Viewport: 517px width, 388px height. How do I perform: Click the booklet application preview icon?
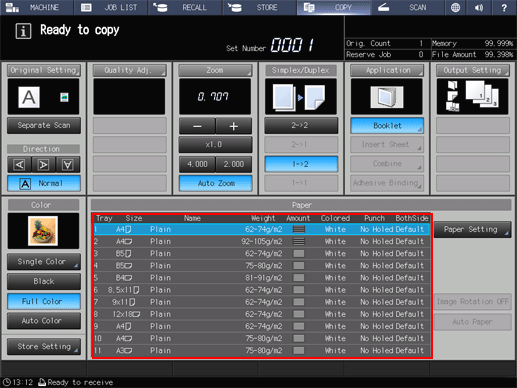(387, 97)
